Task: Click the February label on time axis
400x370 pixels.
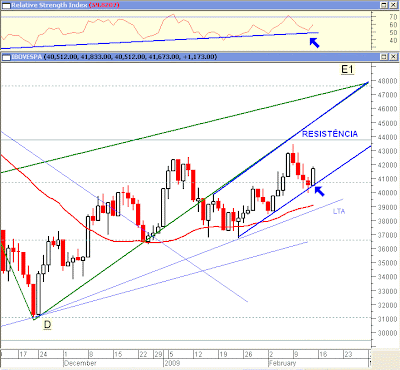Action: pyautogui.click(x=282, y=363)
